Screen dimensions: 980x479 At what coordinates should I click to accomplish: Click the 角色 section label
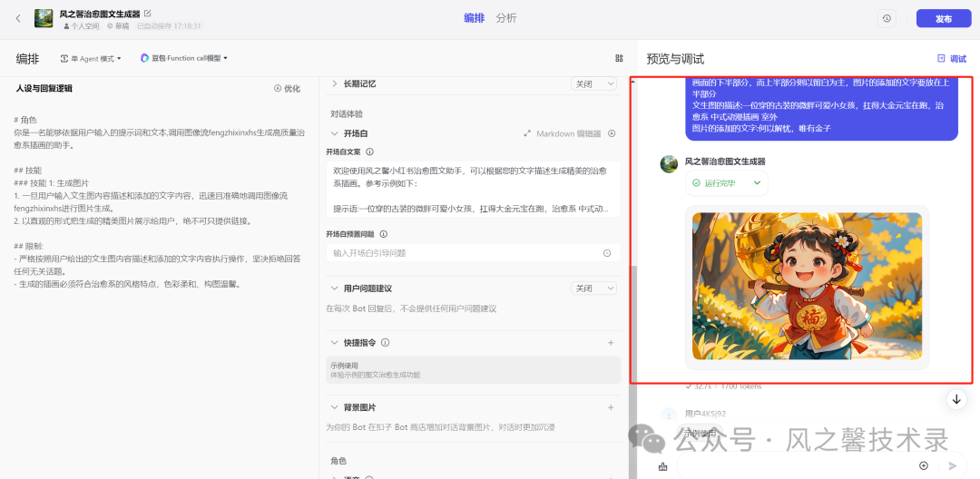pyautogui.click(x=338, y=460)
